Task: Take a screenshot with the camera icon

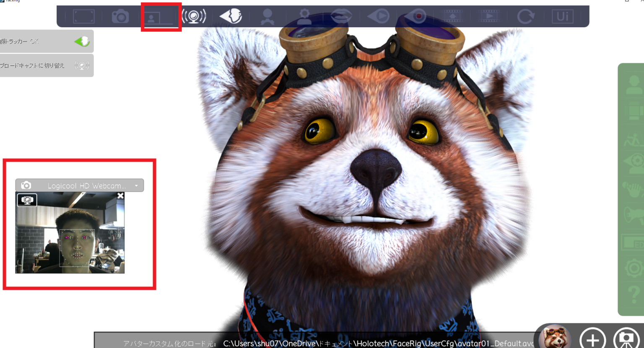Action: click(x=120, y=17)
